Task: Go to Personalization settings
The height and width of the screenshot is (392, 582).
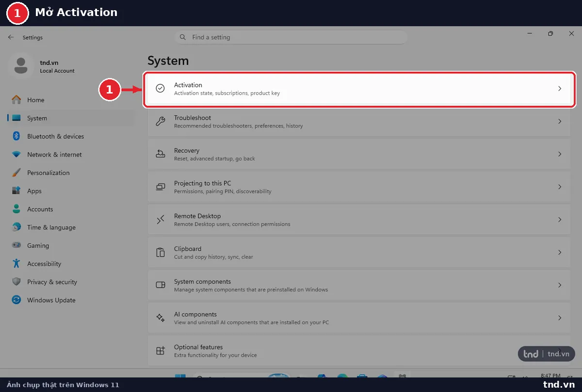Action: pyautogui.click(x=71, y=173)
